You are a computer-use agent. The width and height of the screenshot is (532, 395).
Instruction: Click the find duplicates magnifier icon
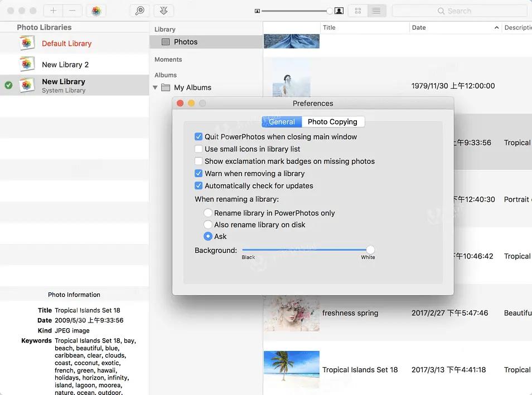[x=140, y=11]
